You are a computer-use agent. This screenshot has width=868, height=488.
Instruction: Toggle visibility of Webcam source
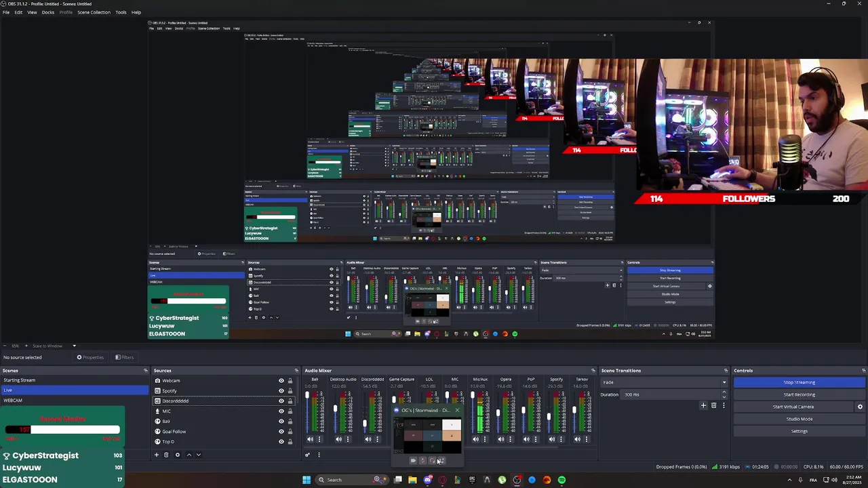281,381
